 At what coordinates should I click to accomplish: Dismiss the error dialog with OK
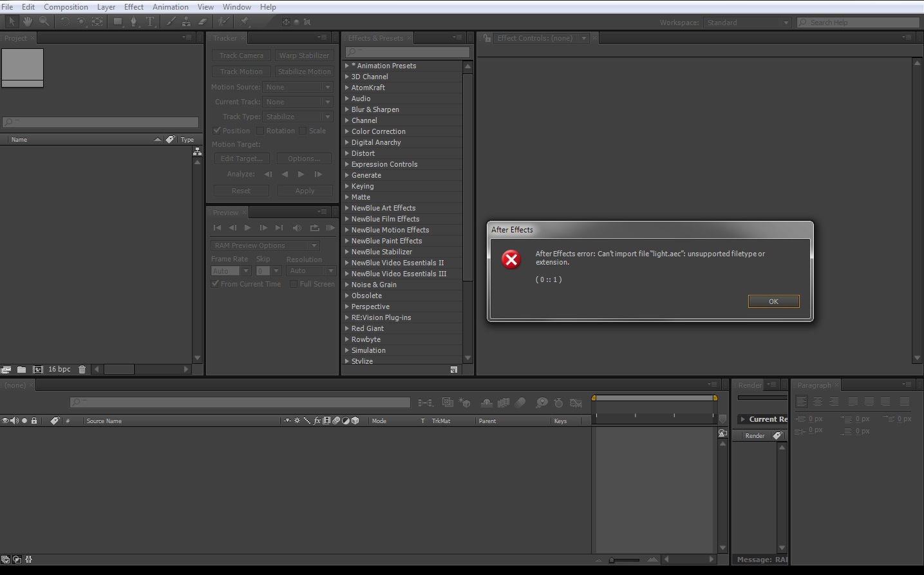coord(774,301)
